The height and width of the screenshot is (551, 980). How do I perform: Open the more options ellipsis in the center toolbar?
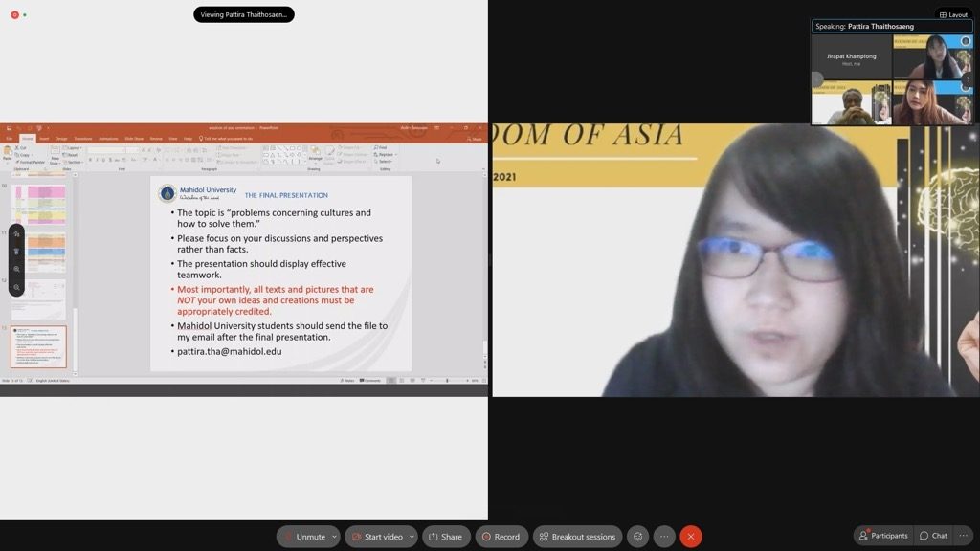tap(664, 537)
